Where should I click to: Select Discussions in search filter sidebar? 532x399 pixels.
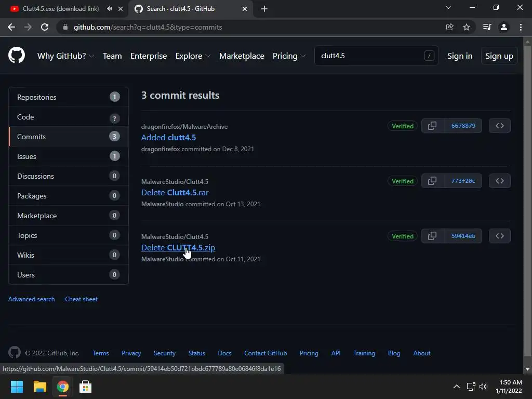(x=69, y=176)
